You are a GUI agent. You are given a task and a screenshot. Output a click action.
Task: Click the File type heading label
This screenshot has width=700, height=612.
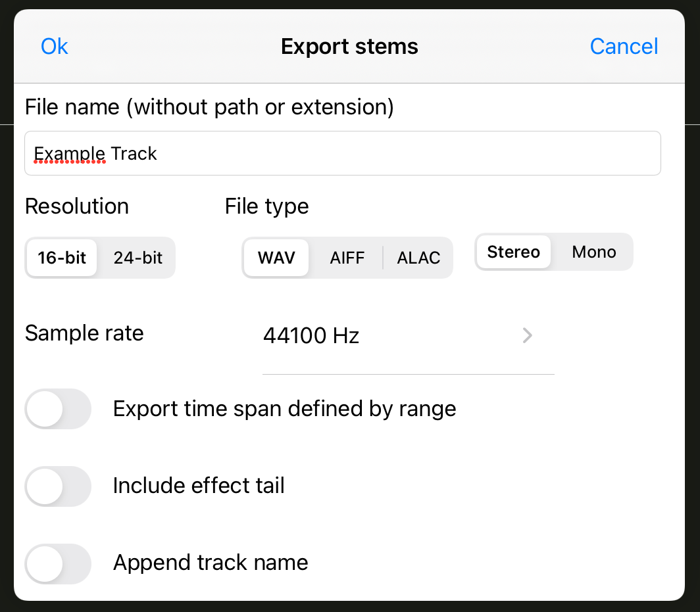click(266, 206)
